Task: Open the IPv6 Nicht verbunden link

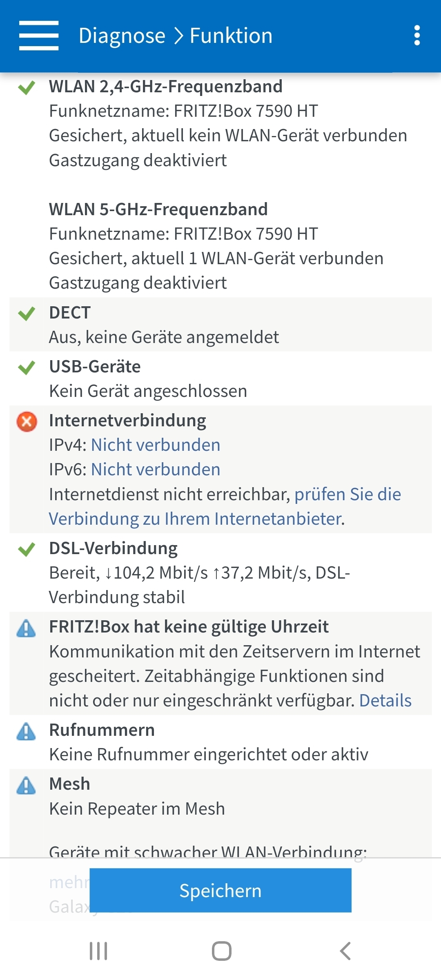Action: coord(156,470)
